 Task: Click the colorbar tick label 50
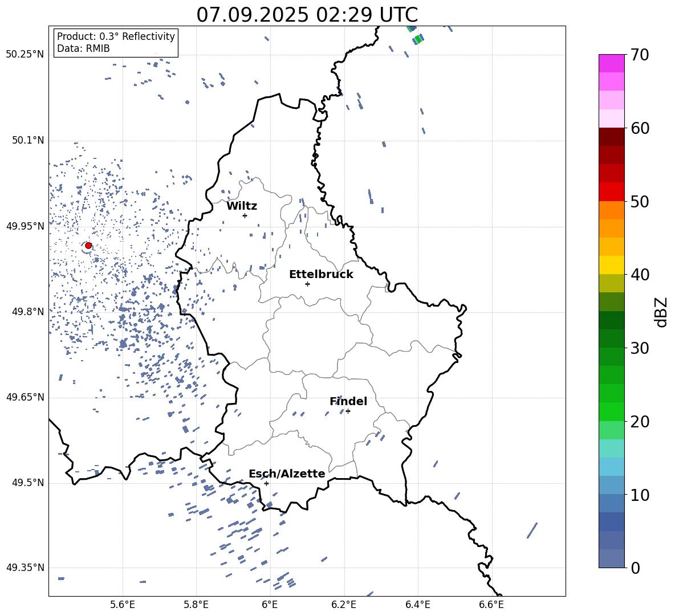tap(639, 202)
